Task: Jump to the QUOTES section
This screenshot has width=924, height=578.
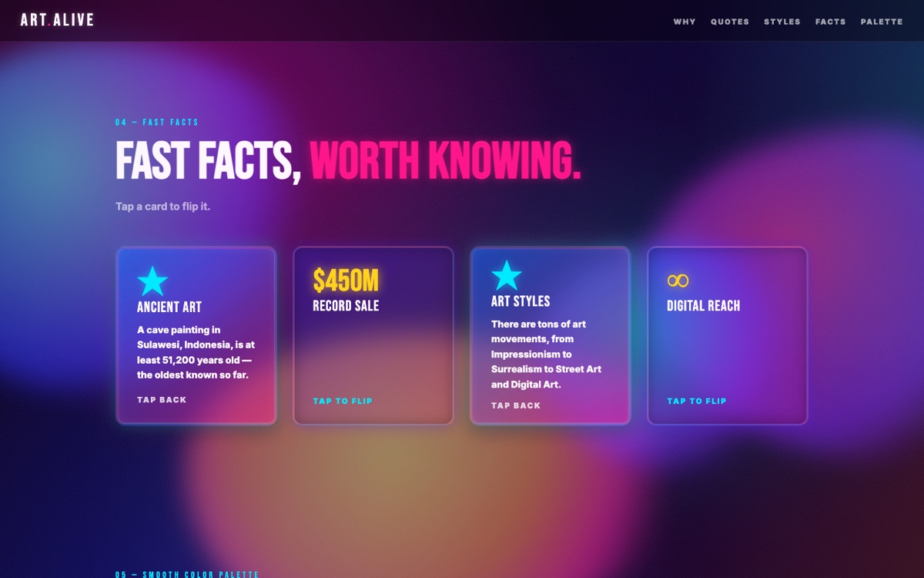Action: [x=730, y=22]
